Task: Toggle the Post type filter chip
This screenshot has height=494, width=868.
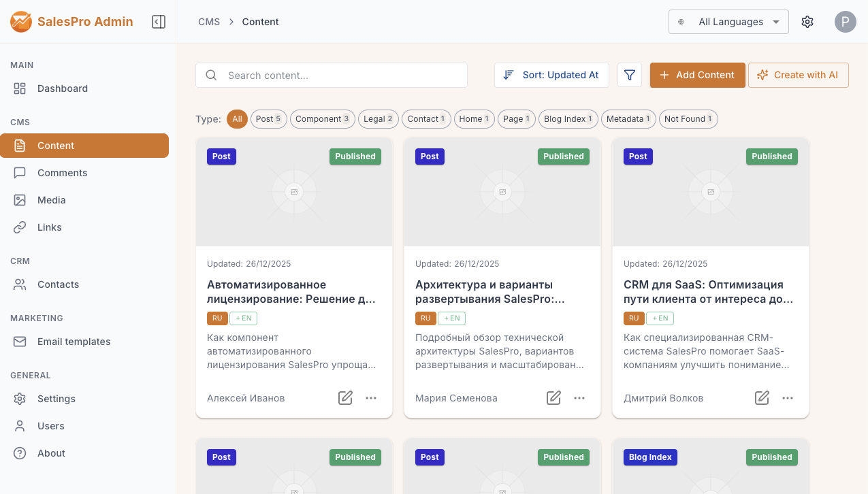Action: tap(268, 118)
